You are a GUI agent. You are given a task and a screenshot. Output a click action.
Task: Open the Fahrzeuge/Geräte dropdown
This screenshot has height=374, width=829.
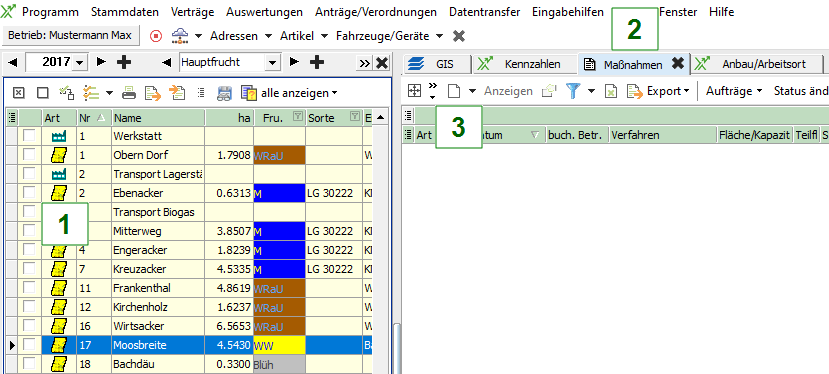tap(439, 37)
